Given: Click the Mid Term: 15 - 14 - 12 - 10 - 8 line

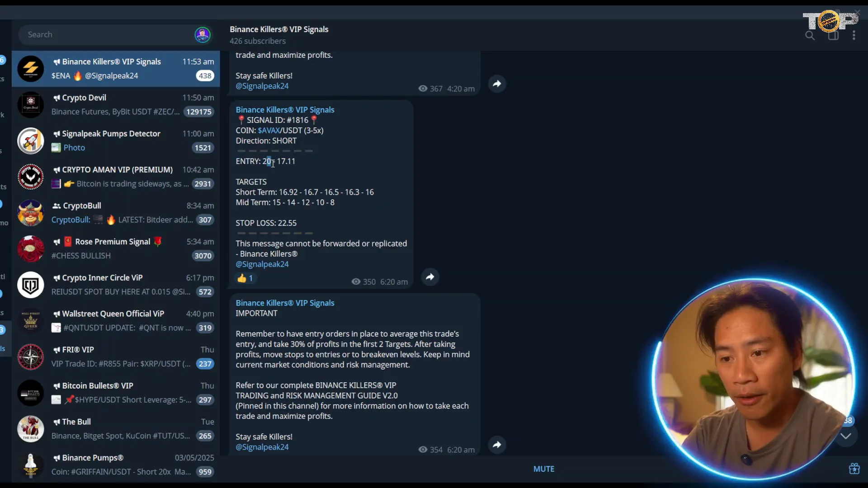Looking at the screenshot, I should click(x=285, y=202).
